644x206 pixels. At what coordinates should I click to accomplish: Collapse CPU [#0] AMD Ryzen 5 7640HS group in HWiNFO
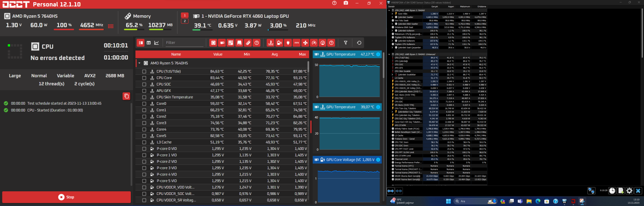[x=389, y=10]
